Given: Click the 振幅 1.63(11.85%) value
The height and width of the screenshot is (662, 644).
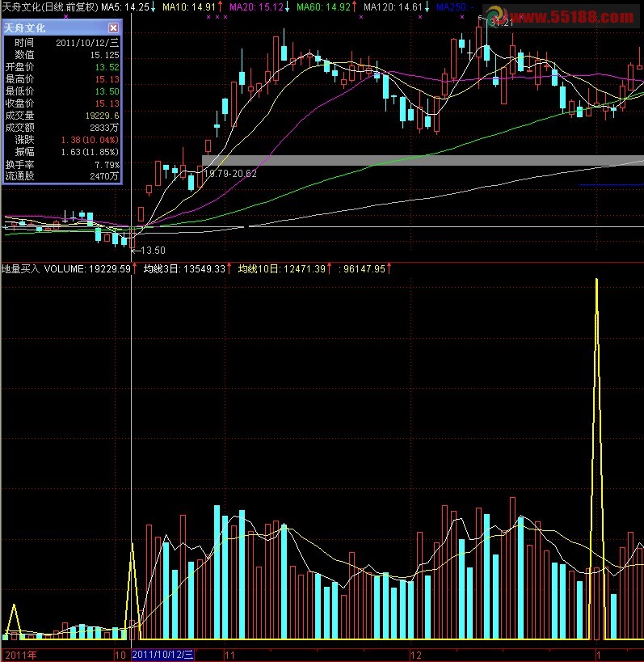Looking at the screenshot, I should 90,152.
